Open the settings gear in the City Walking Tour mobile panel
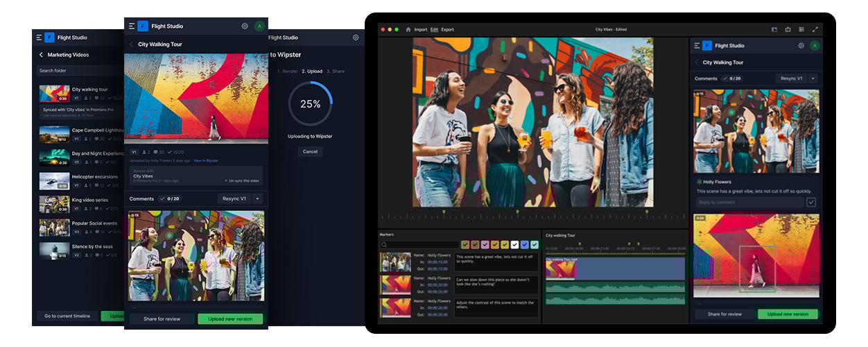 [x=245, y=26]
